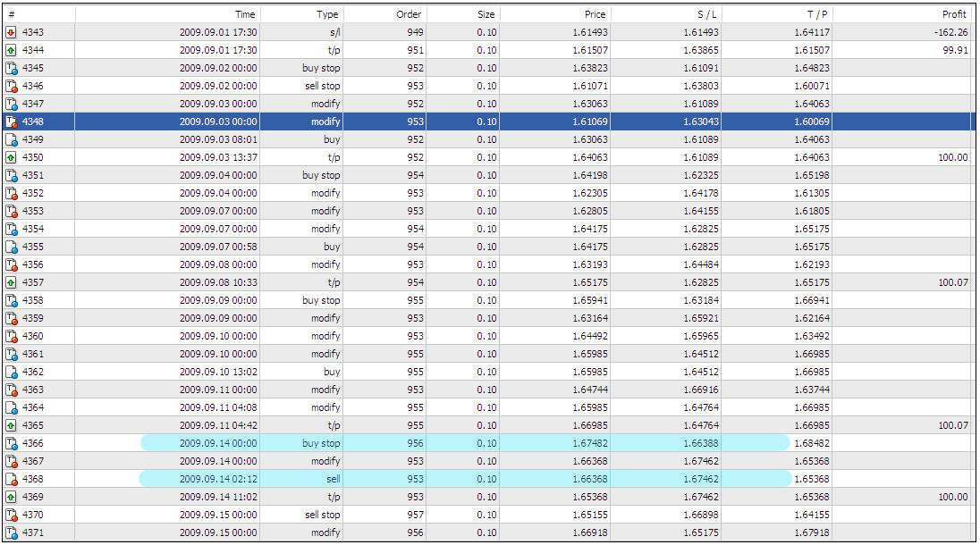Click the sell stop icon of row 4370
The image size is (980, 545).
[x=12, y=515]
